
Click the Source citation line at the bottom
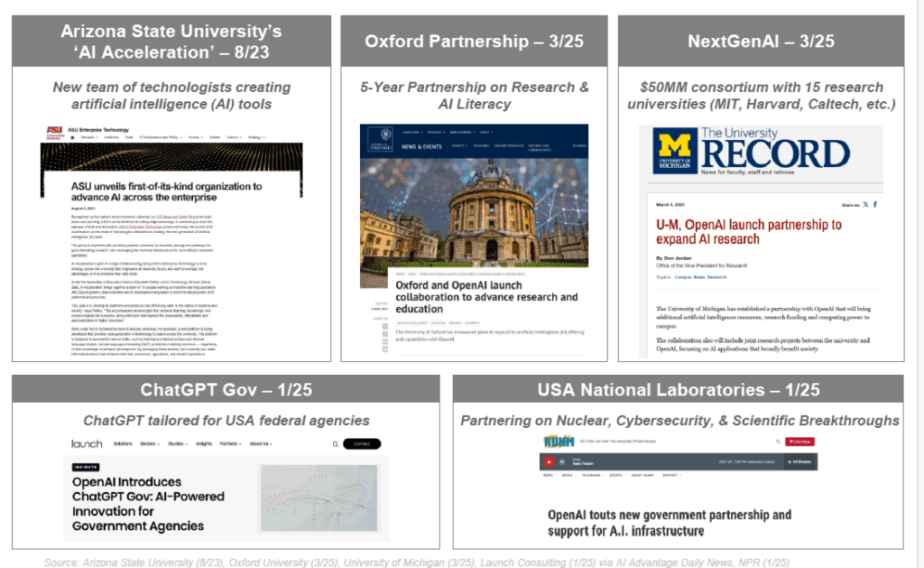[x=417, y=563]
